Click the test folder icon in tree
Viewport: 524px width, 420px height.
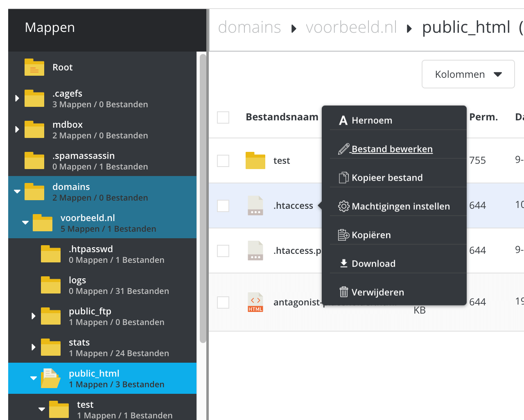[x=59, y=409]
